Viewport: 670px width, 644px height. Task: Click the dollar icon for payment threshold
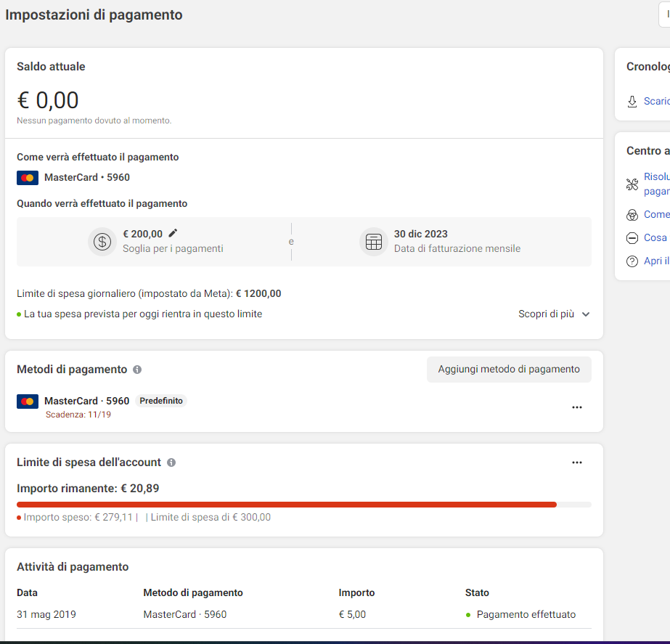click(x=102, y=242)
